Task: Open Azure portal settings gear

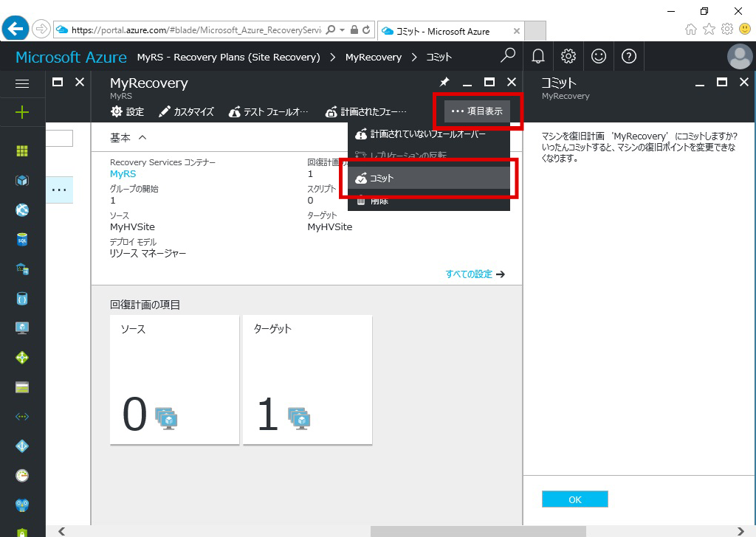Action: (568, 56)
